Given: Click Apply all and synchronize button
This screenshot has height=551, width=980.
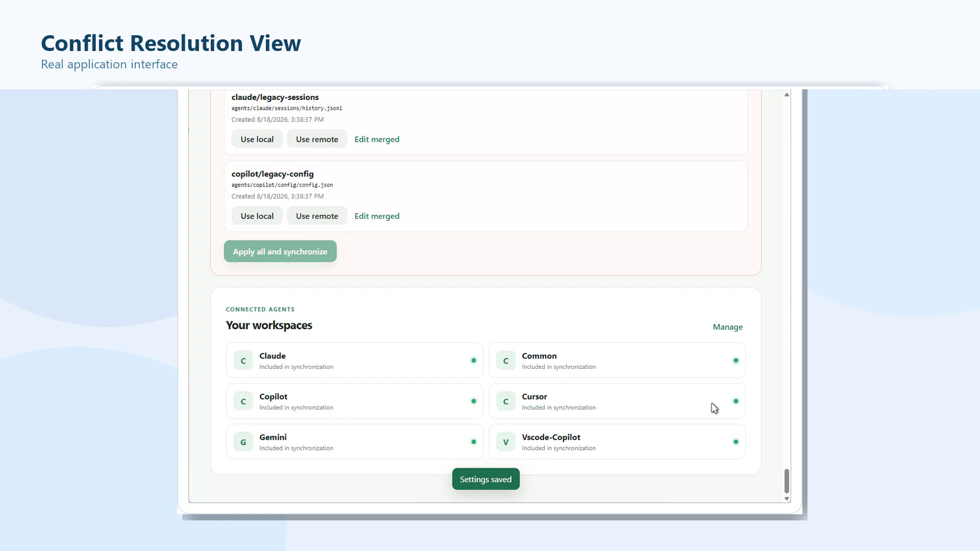Looking at the screenshot, I should [x=280, y=252].
